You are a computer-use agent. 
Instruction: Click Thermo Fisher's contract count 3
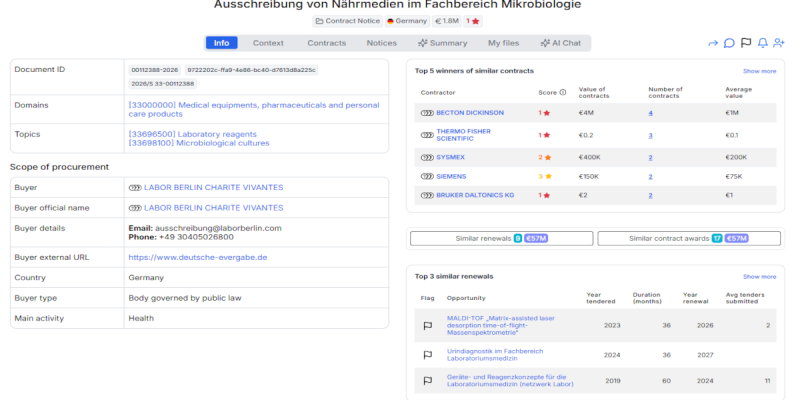[651, 136]
